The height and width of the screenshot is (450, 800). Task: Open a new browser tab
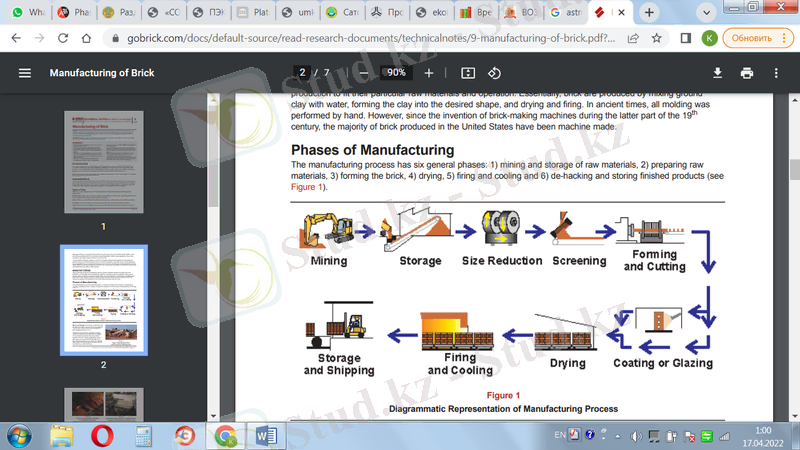click(x=650, y=13)
